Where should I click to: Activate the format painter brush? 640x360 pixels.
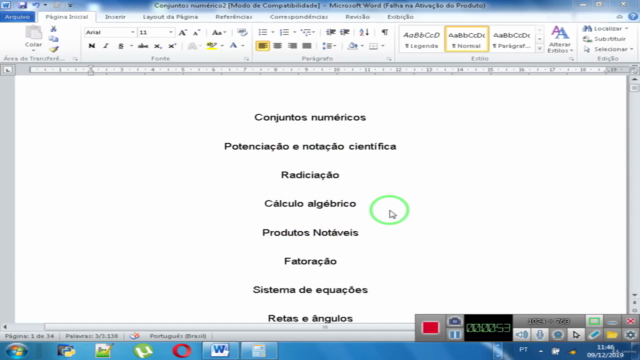click(x=53, y=49)
